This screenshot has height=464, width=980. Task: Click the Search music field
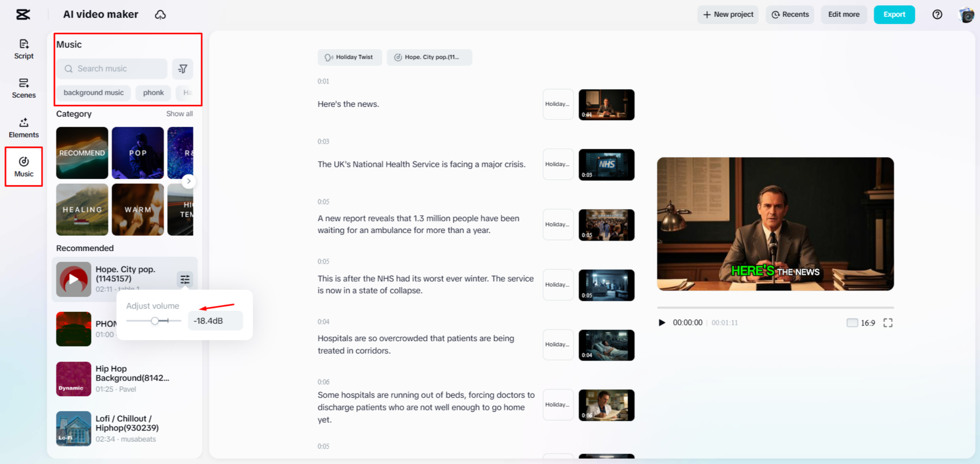[x=112, y=69]
